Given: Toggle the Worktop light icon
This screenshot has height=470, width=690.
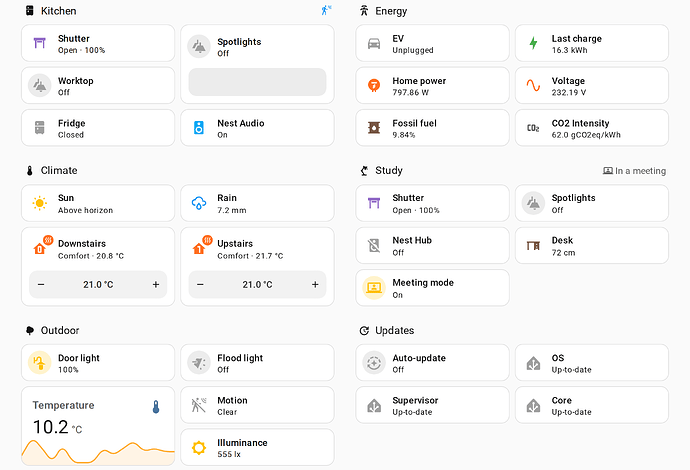Looking at the screenshot, I should [40, 85].
